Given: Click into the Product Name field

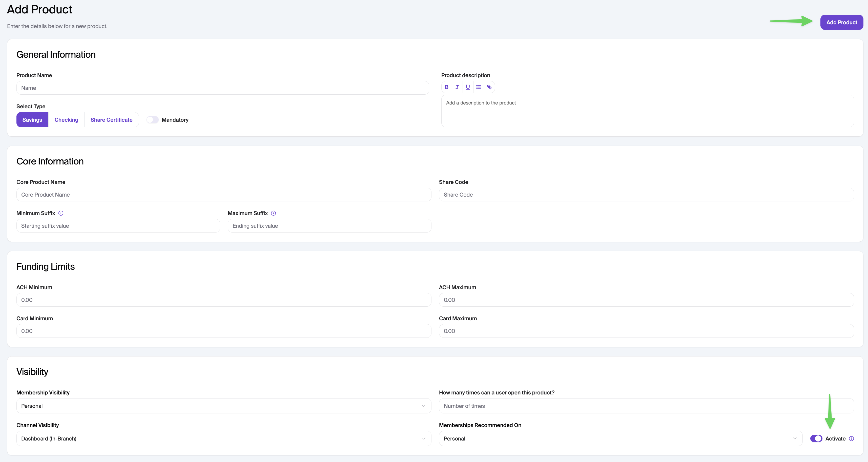Looking at the screenshot, I should 222,88.
